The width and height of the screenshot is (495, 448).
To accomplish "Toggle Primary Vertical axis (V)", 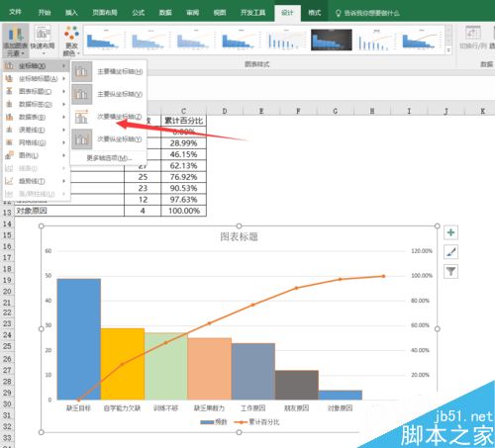I will pos(108,94).
